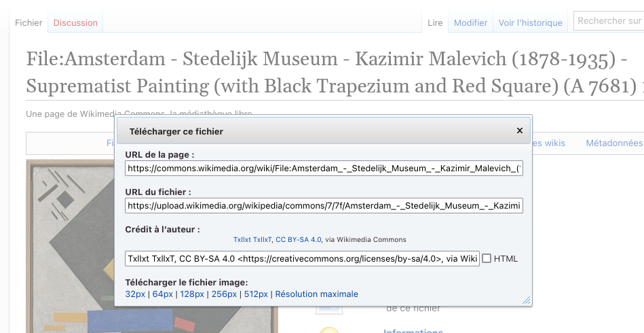The width and height of the screenshot is (644, 333).
Task: Click the dialog resize grip icon
Action: pos(526,300)
